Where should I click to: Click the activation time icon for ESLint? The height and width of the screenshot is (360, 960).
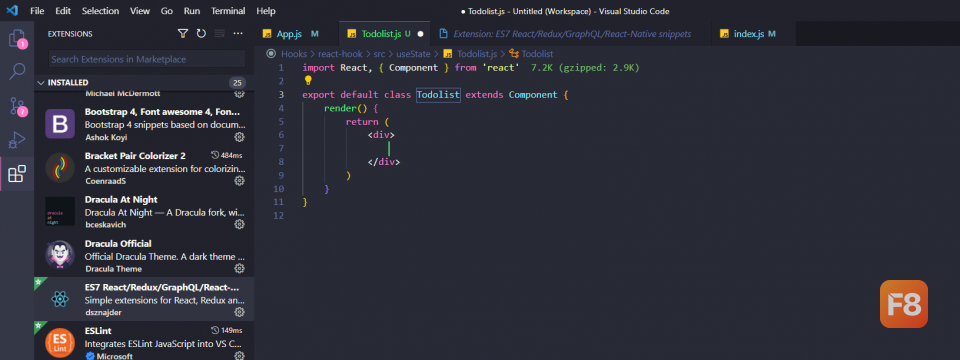coord(215,331)
